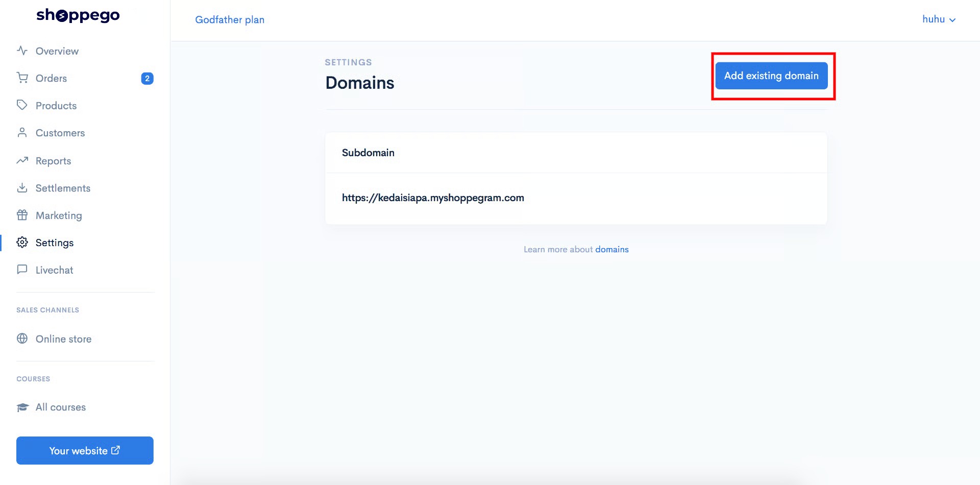Click the Add existing domain button
The width and height of the screenshot is (980, 485).
click(771, 76)
